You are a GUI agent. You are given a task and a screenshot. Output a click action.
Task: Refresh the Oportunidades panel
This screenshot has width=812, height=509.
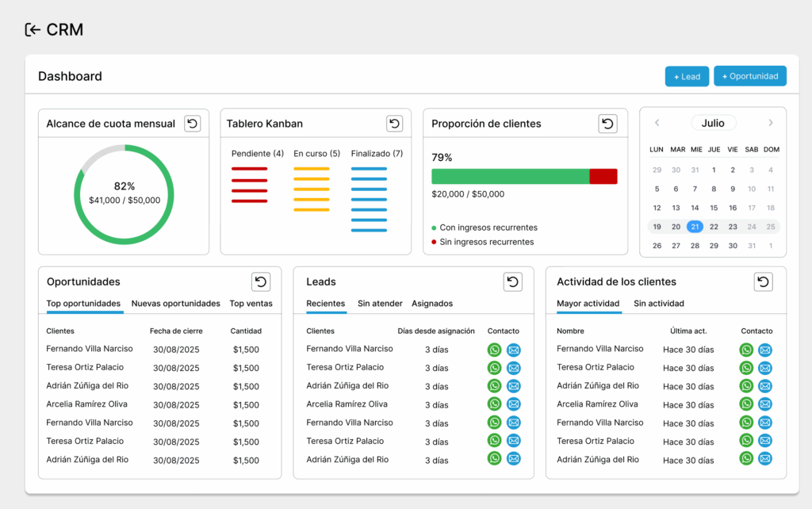tap(261, 281)
